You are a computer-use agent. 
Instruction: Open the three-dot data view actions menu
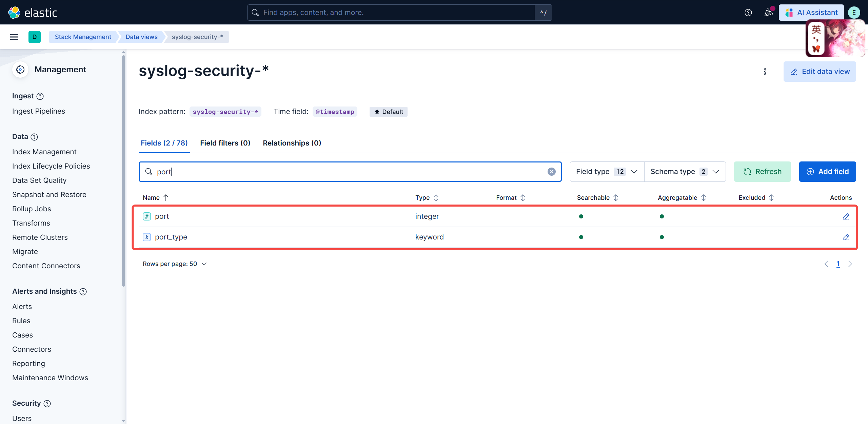765,72
